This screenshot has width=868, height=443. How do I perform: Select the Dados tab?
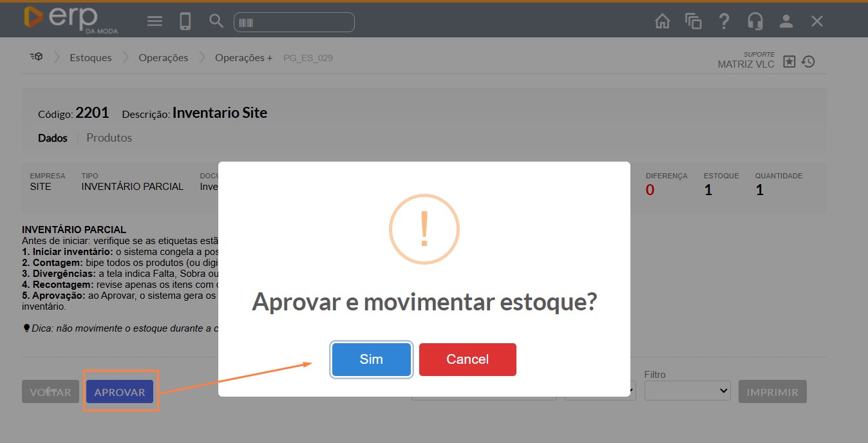(x=53, y=138)
